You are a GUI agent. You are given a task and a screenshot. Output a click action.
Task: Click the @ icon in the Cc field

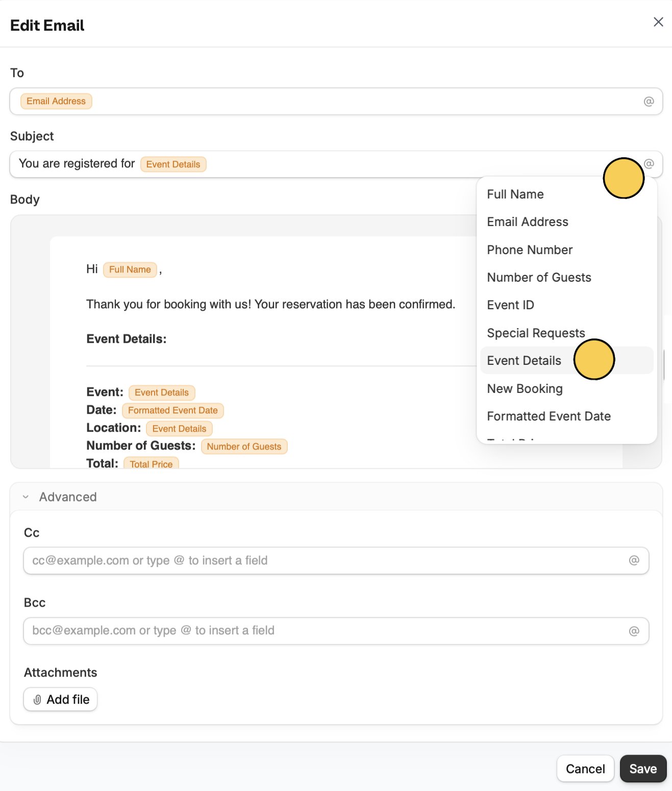click(x=634, y=560)
